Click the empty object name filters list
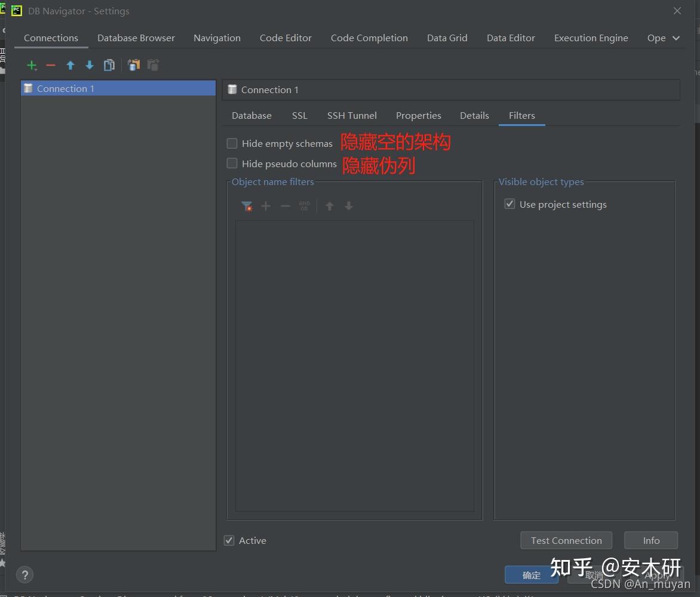The image size is (700, 597). (x=354, y=366)
